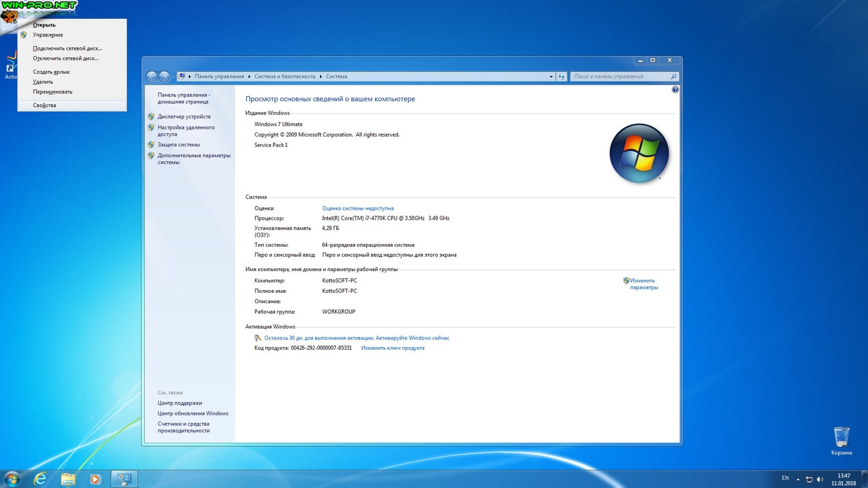The height and width of the screenshot is (488, 868).
Task: Click the volume speaker tray icon
Action: pyautogui.click(x=820, y=479)
